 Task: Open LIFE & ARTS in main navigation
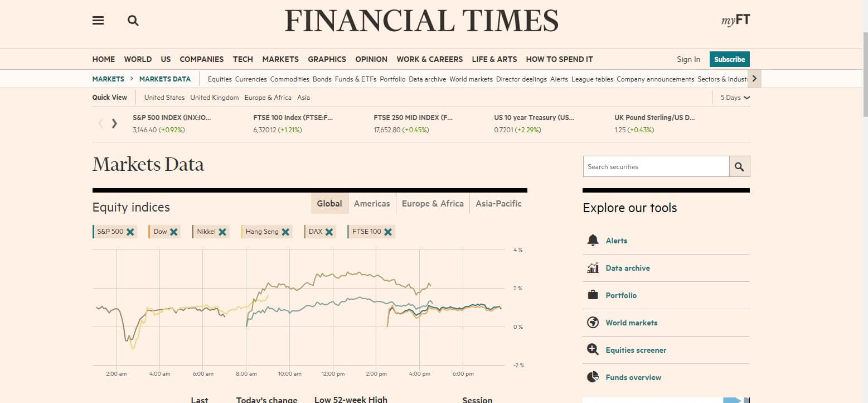494,59
